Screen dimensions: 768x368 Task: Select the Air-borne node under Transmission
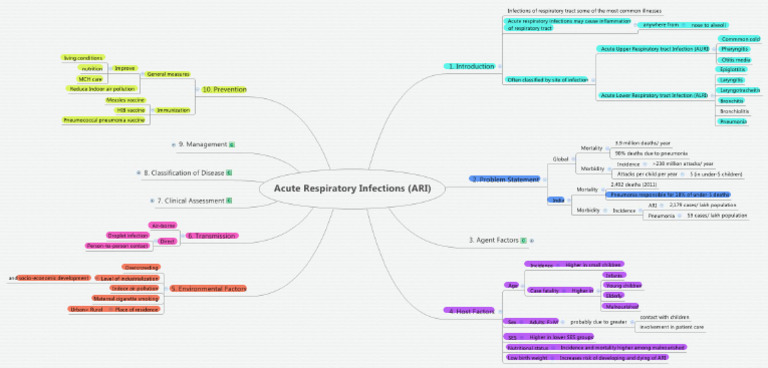pyautogui.click(x=162, y=225)
